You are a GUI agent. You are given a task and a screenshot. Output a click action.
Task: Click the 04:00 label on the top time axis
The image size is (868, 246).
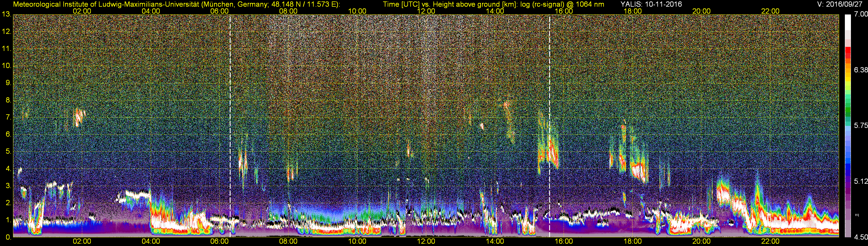151,11
